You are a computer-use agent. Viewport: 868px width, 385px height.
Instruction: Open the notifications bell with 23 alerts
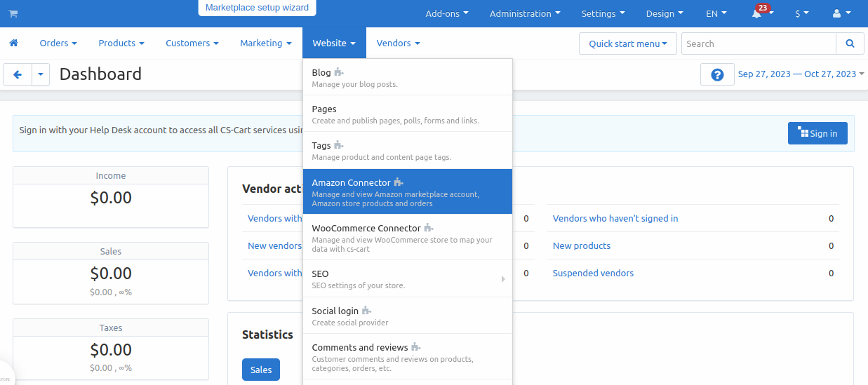(x=757, y=14)
